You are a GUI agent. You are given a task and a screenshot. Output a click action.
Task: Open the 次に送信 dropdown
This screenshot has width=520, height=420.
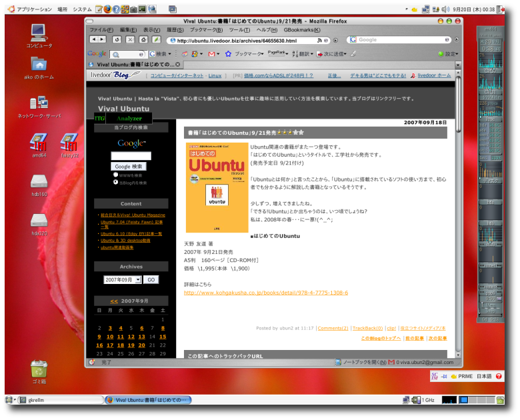(x=331, y=54)
